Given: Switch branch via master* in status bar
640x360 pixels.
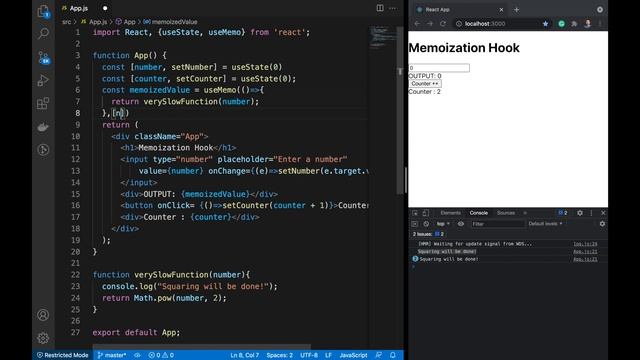Looking at the screenshot, I should click(112, 355).
